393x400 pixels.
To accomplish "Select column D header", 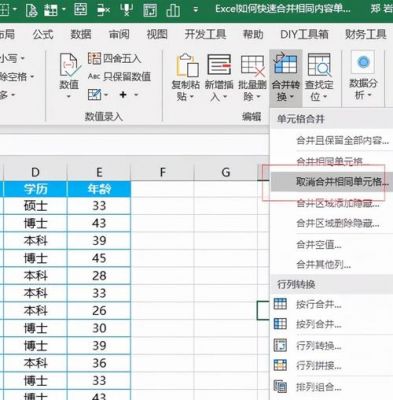I will pyautogui.click(x=35, y=172).
